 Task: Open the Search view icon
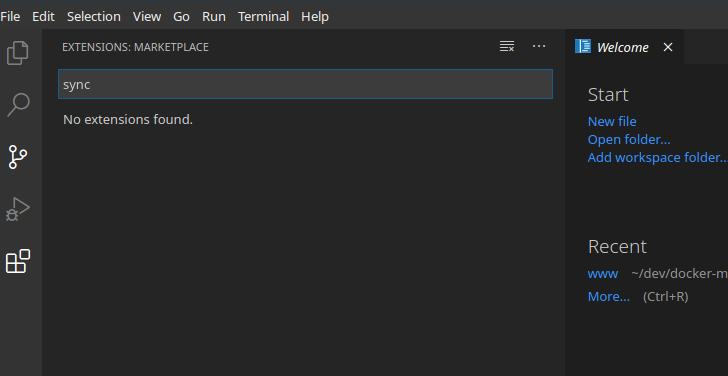18,105
